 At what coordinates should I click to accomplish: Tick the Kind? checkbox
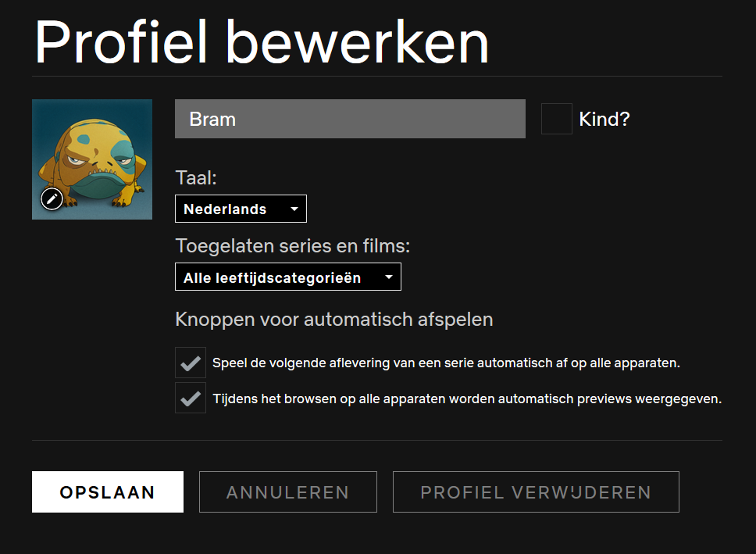click(556, 119)
